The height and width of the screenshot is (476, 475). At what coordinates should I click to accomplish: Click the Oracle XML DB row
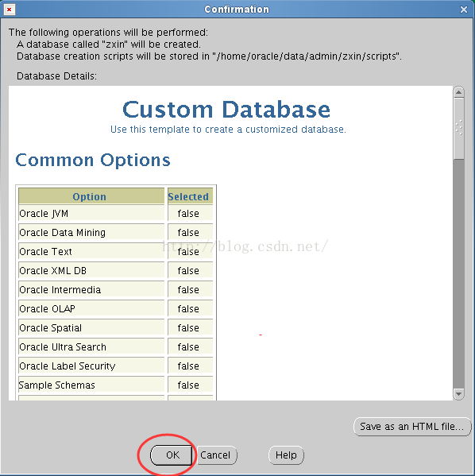tap(116, 270)
